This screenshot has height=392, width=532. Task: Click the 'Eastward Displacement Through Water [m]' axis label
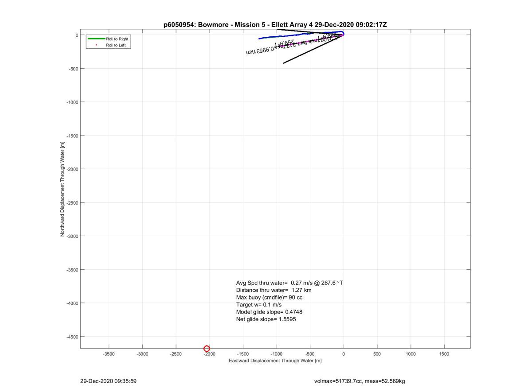[x=275, y=361]
